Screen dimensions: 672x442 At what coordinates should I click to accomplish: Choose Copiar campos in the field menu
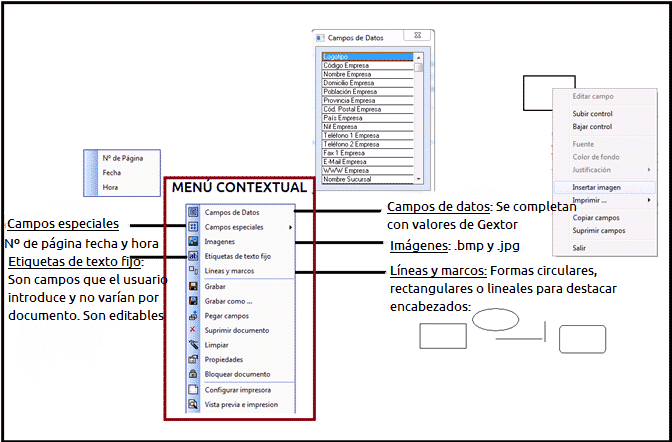[604, 218]
